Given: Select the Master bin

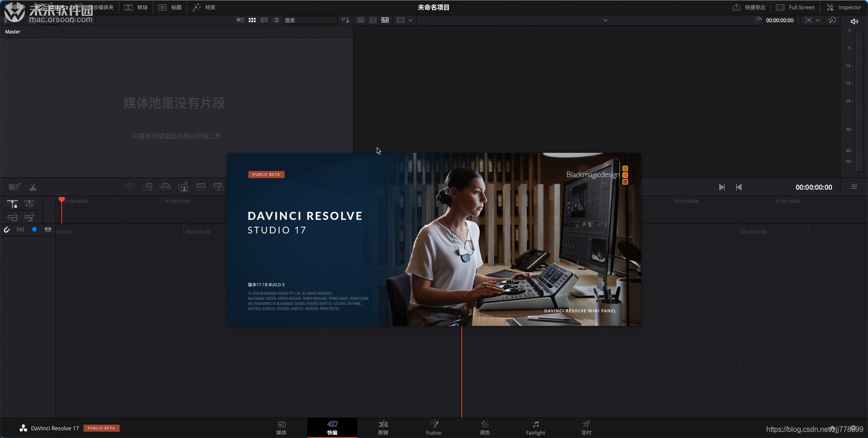Looking at the screenshot, I should click(x=13, y=32).
